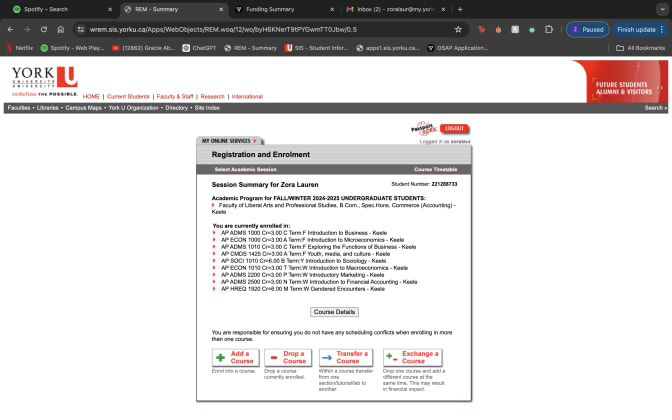Click the Passport York icon

[423, 129]
